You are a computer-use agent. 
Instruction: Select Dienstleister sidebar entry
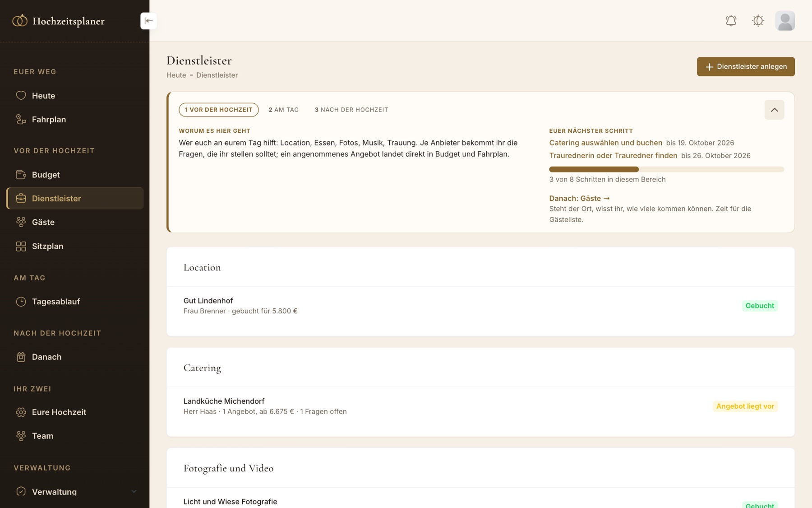[75, 199]
